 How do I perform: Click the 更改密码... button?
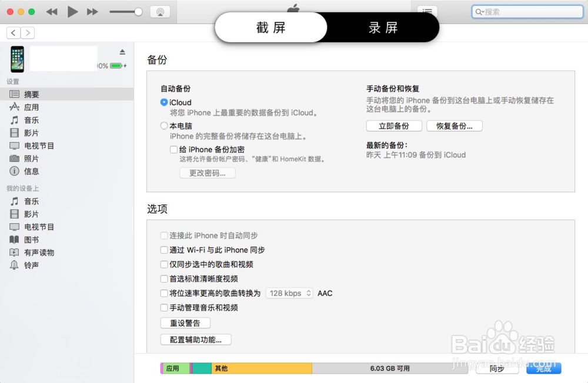[x=208, y=173]
